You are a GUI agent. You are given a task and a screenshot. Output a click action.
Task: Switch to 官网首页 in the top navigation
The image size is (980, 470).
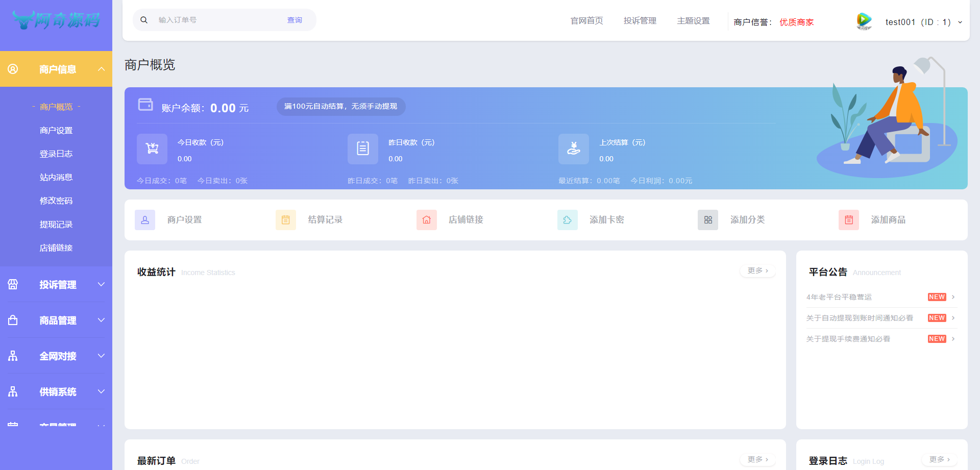586,20
